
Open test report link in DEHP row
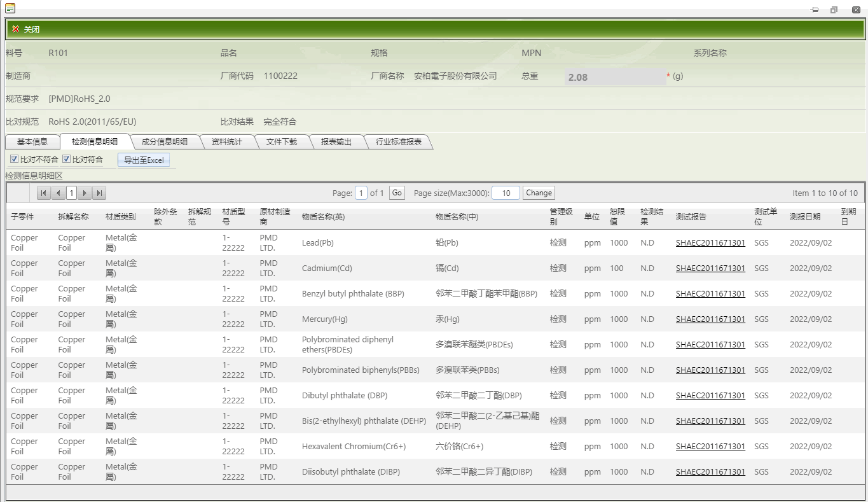[x=710, y=421]
